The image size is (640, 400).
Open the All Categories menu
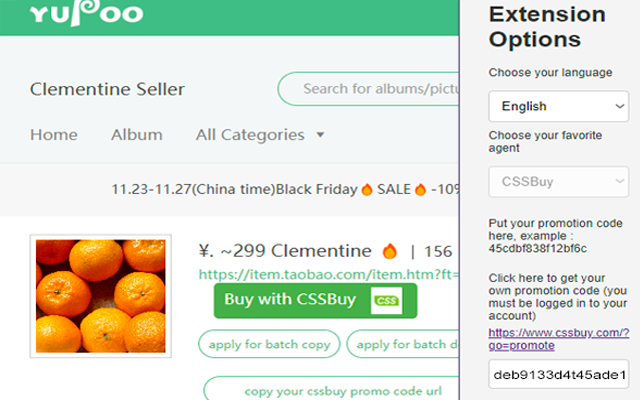tap(250, 135)
